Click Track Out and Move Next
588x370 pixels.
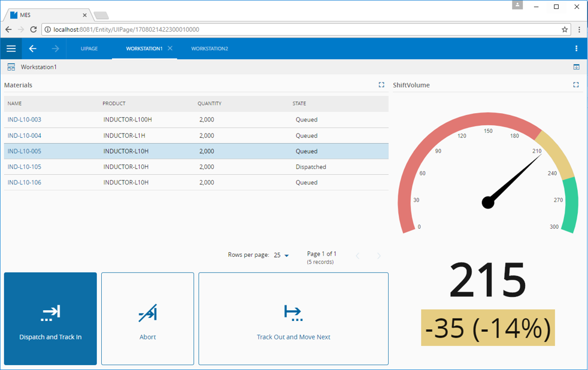coord(293,319)
